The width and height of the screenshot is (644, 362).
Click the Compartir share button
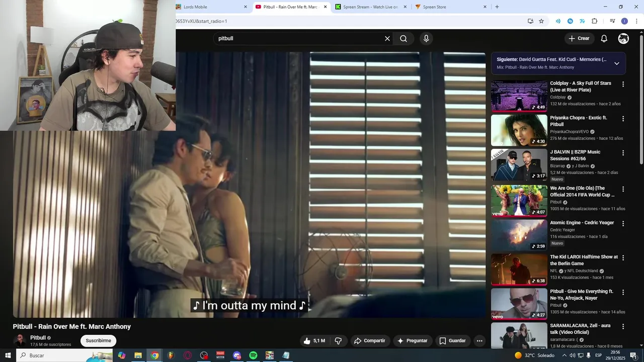(x=370, y=341)
